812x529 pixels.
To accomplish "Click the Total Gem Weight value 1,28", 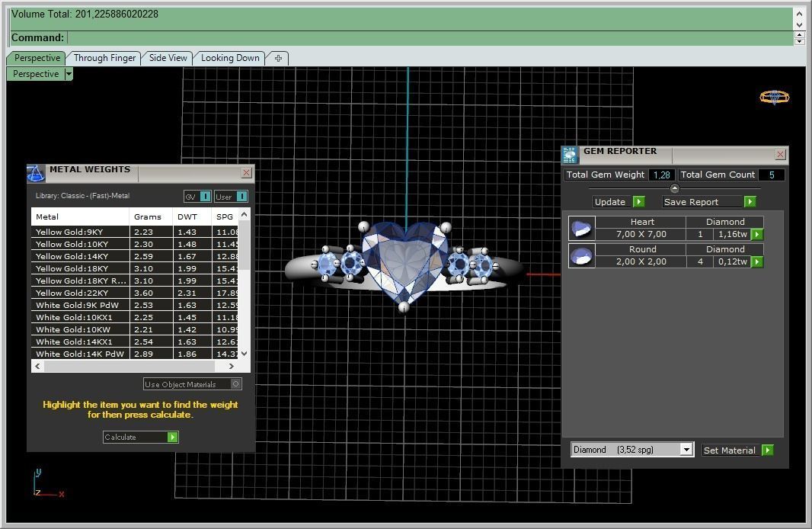I will [x=661, y=175].
